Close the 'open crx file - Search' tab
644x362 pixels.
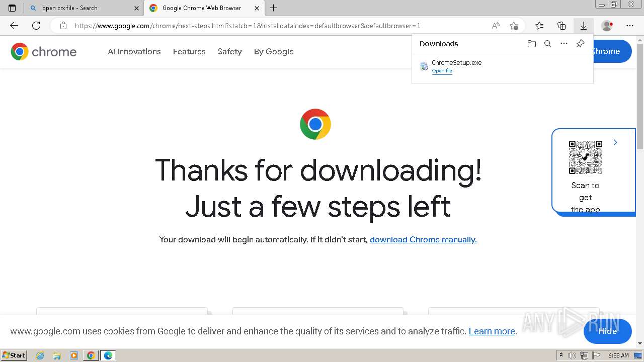click(136, 8)
